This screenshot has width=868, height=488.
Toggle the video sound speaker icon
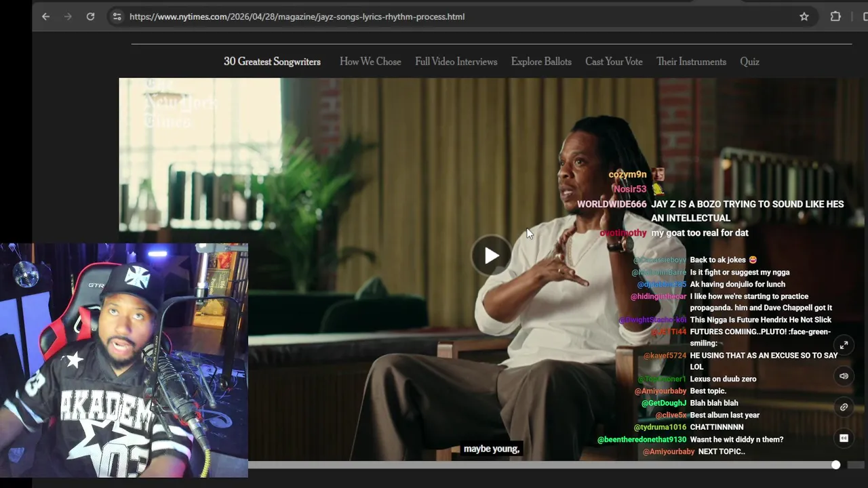tap(844, 376)
